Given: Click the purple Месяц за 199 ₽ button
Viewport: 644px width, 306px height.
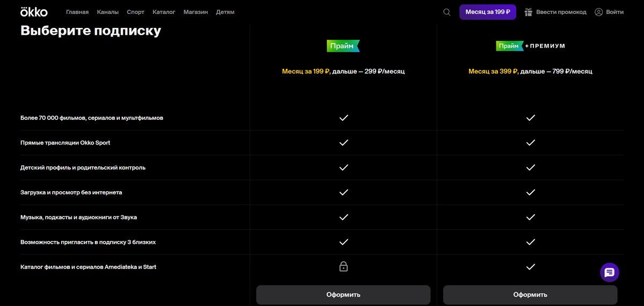Looking at the screenshot, I should pos(488,12).
